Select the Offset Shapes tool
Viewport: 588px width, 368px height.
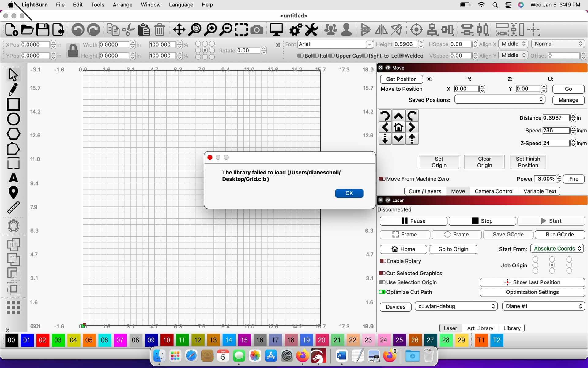13,226
